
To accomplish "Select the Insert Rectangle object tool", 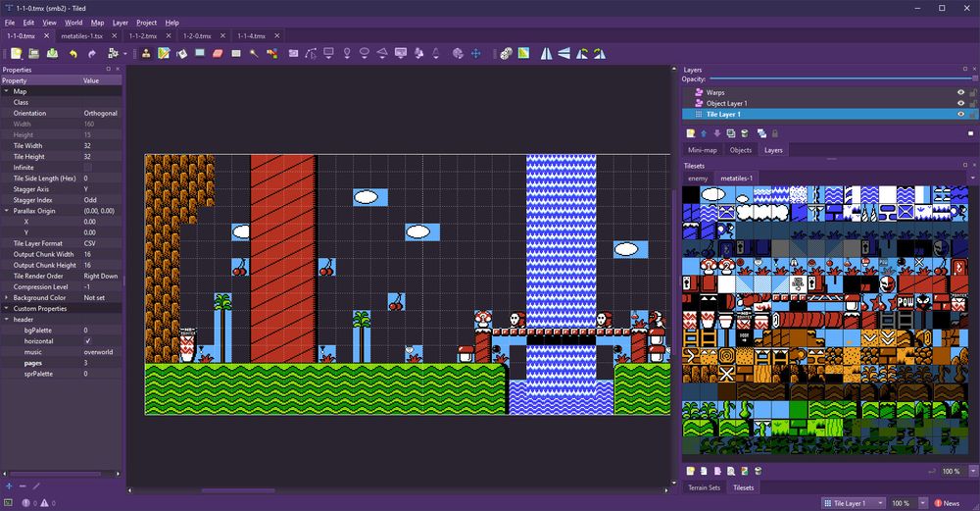I will coord(328,54).
